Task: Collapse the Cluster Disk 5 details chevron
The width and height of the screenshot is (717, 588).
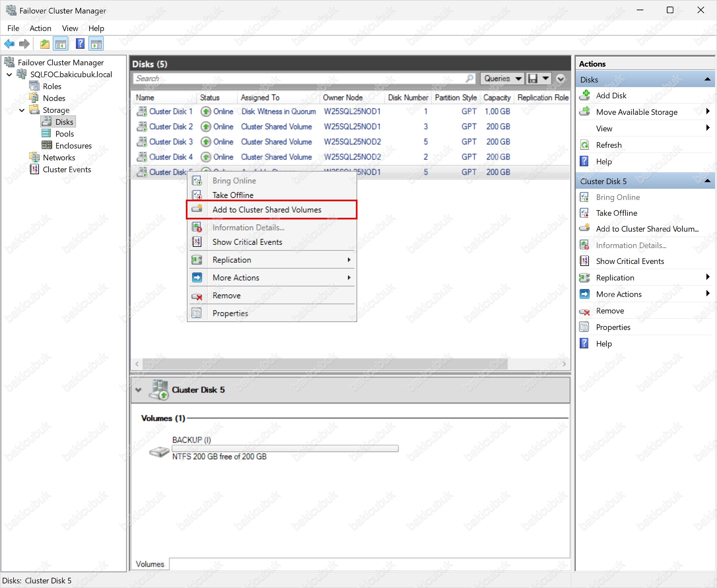Action: coord(138,389)
